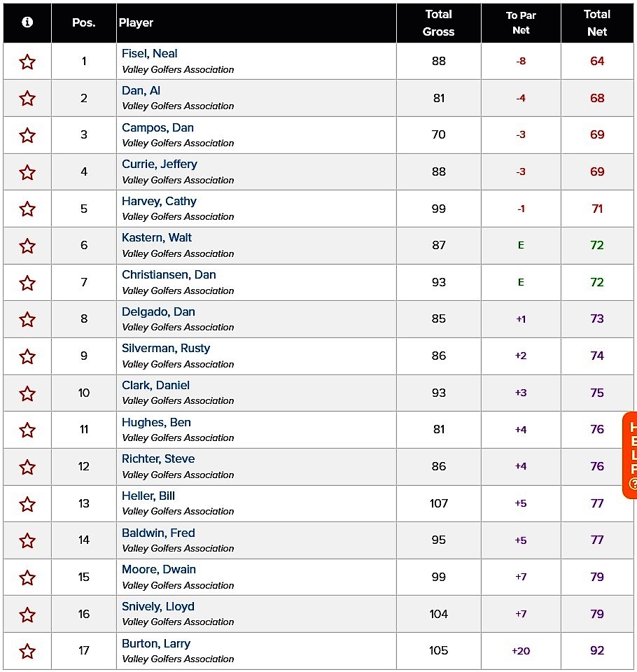Open the Snively, Lloyd player link
Viewport: 637px width, 672px height.
[x=158, y=606]
